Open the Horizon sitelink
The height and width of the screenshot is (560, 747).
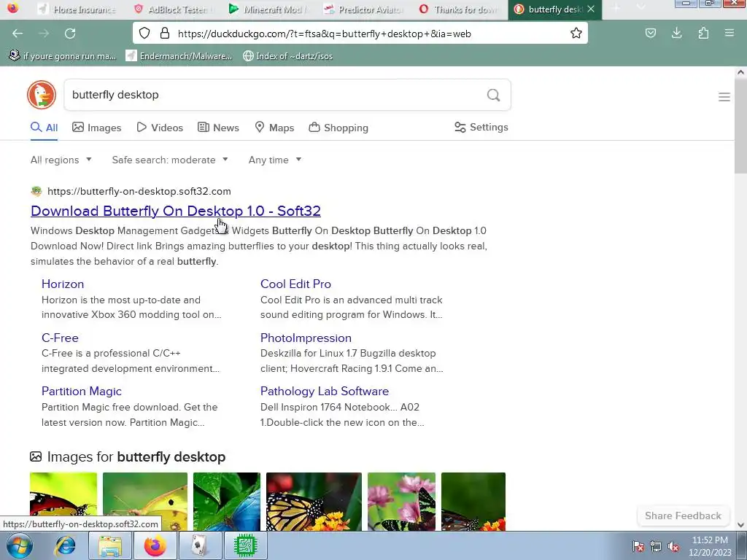pyautogui.click(x=63, y=284)
